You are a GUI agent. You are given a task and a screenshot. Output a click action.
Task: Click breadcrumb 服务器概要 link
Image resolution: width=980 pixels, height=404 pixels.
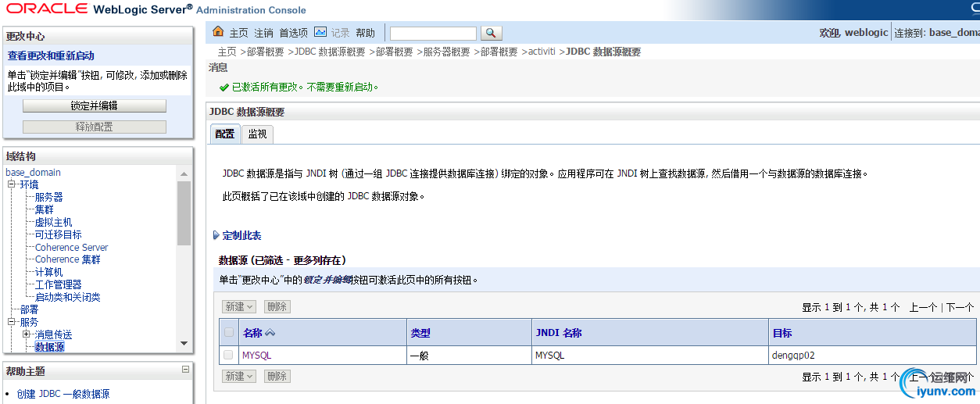point(447,52)
